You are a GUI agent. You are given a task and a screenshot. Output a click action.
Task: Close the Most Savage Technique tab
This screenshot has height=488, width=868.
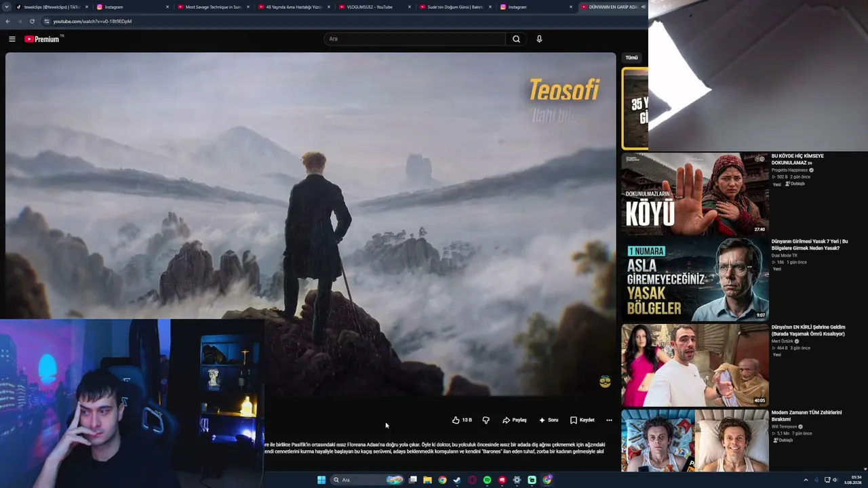tap(248, 7)
